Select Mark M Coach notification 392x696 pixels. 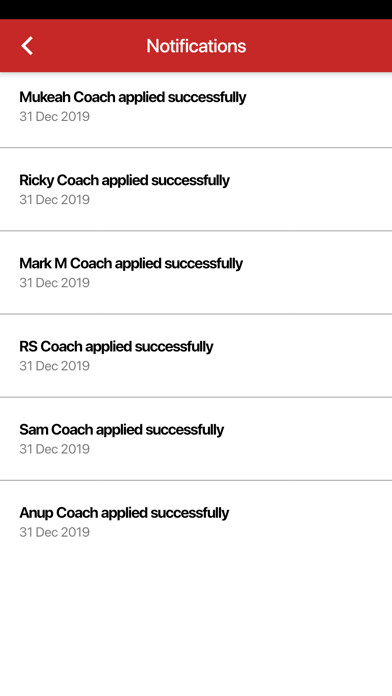click(196, 272)
